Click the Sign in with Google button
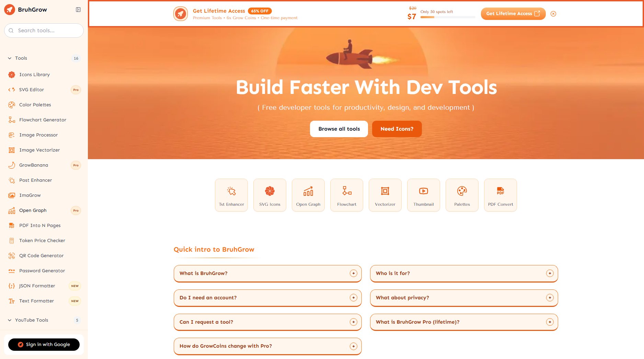 point(44,344)
